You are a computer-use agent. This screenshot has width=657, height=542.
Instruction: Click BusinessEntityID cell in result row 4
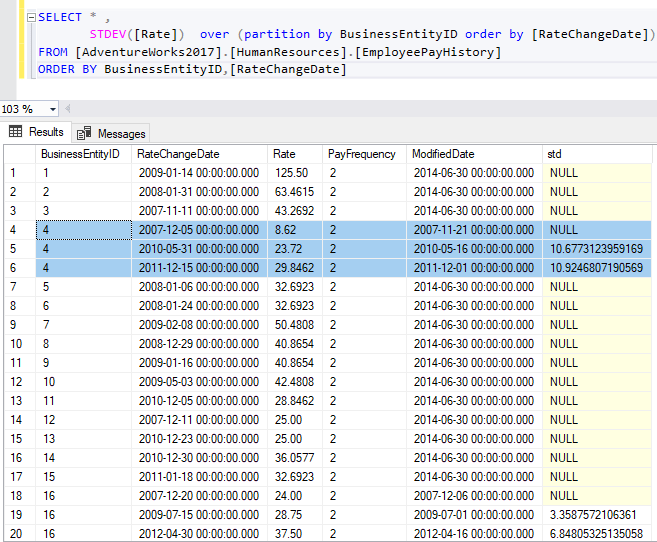pos(84,230)
